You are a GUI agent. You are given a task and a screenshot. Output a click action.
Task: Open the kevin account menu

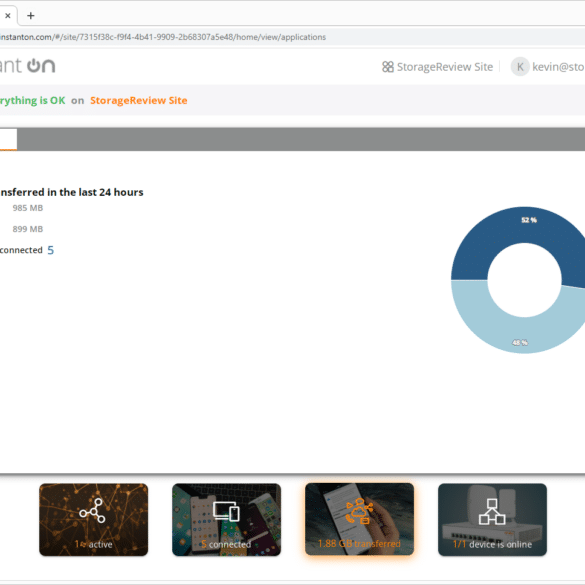coord(558,67)
